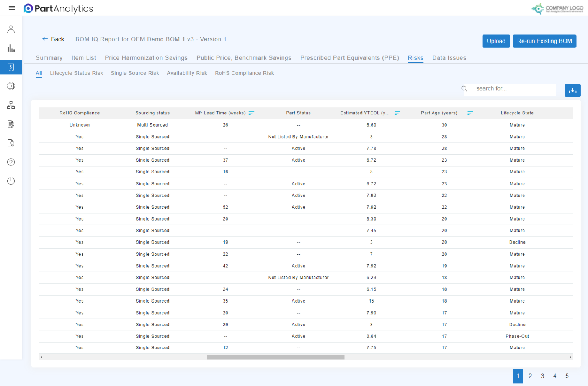Go to page 3
The height and width of the screenshot is (386, 588).
point(542,376)
